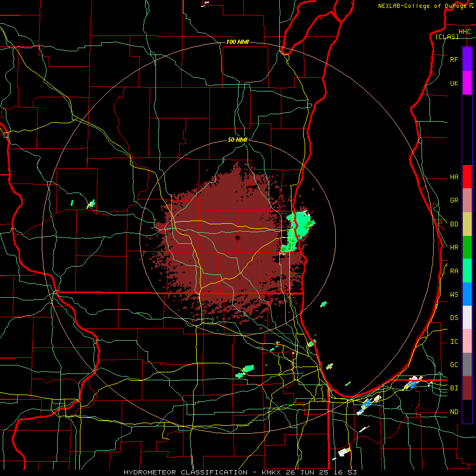
Task: Click the 'WS' legend label
Action: coord(454,295)
